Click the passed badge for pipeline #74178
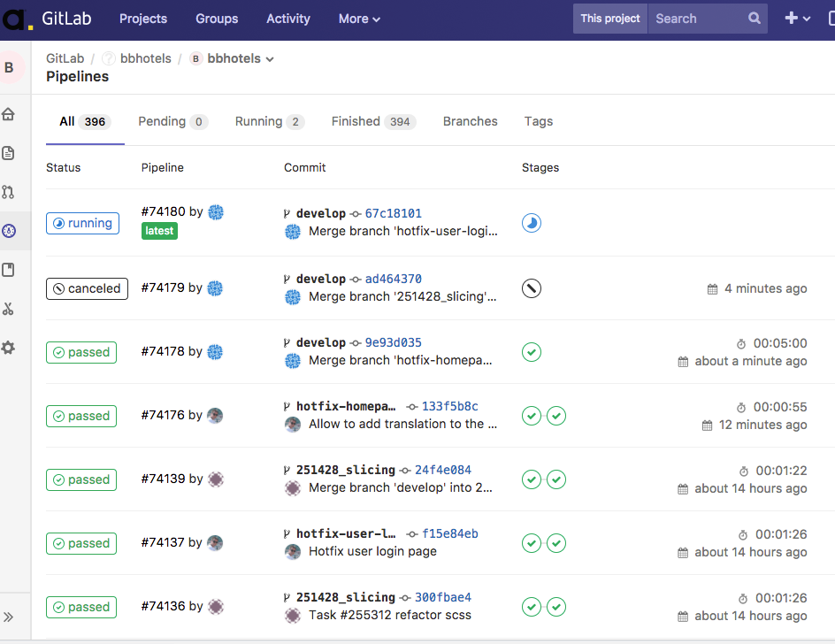The width and height of the screenshot is (835, 644). [x=81, y=353]
